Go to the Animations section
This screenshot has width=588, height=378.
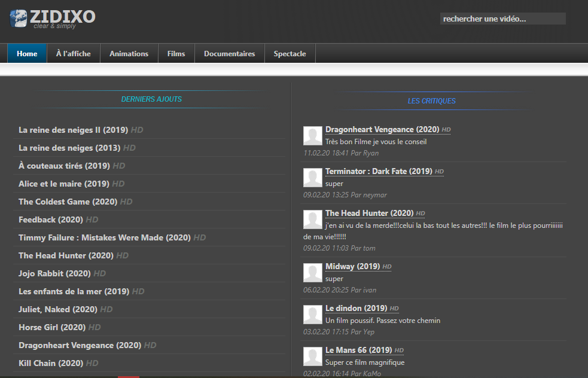[x=129, y=53]
